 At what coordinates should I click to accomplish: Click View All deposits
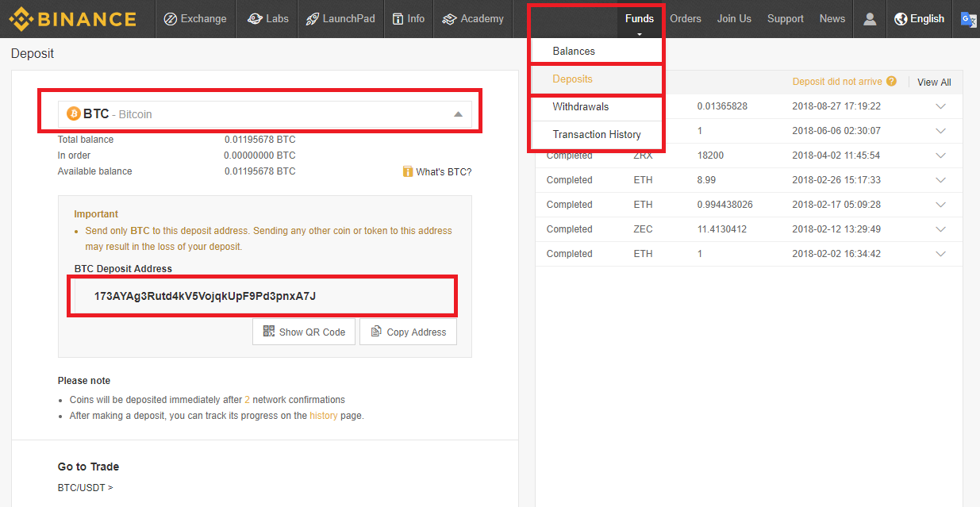(x=934, y=83)
